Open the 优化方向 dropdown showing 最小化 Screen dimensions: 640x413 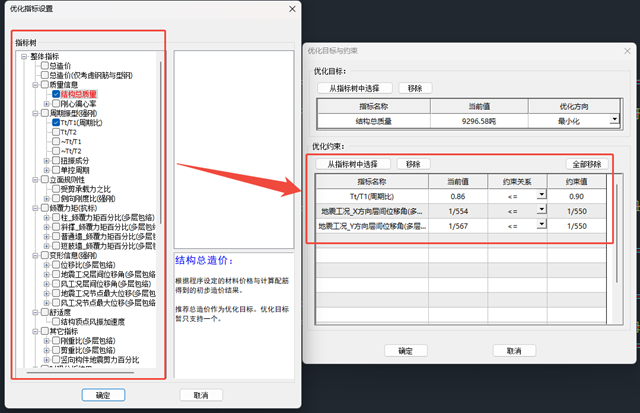(x=614, y=119)
